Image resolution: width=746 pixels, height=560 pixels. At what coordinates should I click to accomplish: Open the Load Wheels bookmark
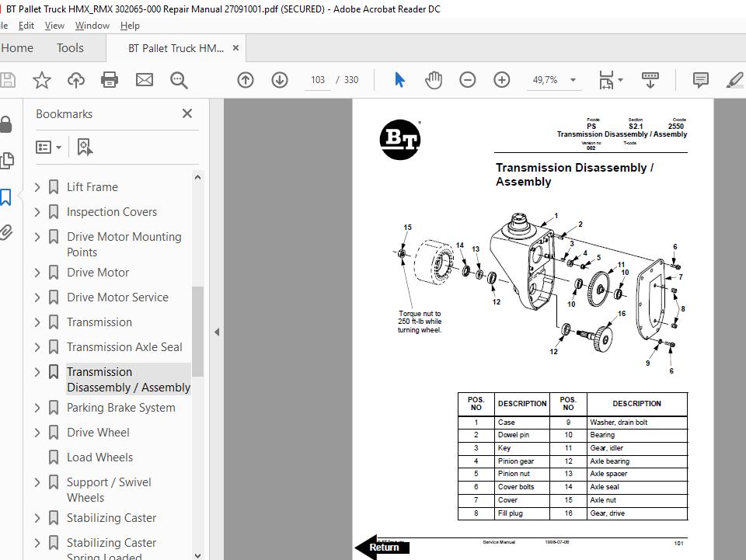pyautogui.click(x=100, y=457)
